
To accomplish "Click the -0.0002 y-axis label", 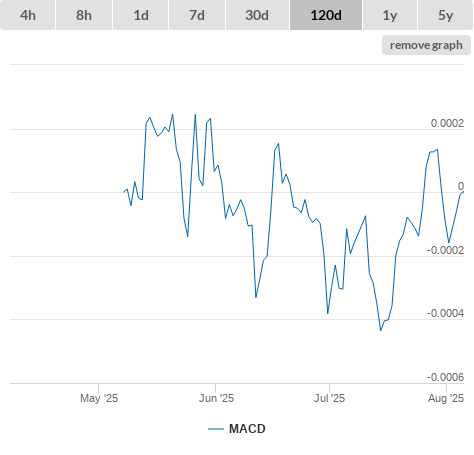I will pos(445,250).
